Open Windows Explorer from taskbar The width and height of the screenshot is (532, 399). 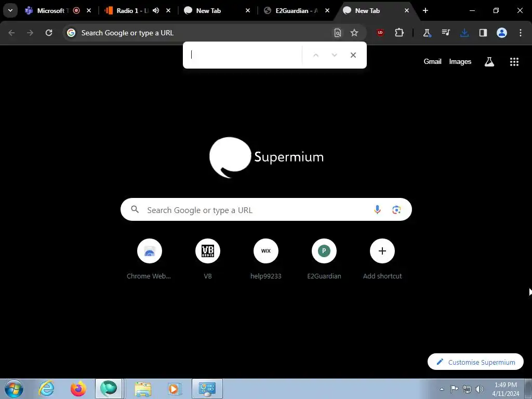click(x=143, y=389)
